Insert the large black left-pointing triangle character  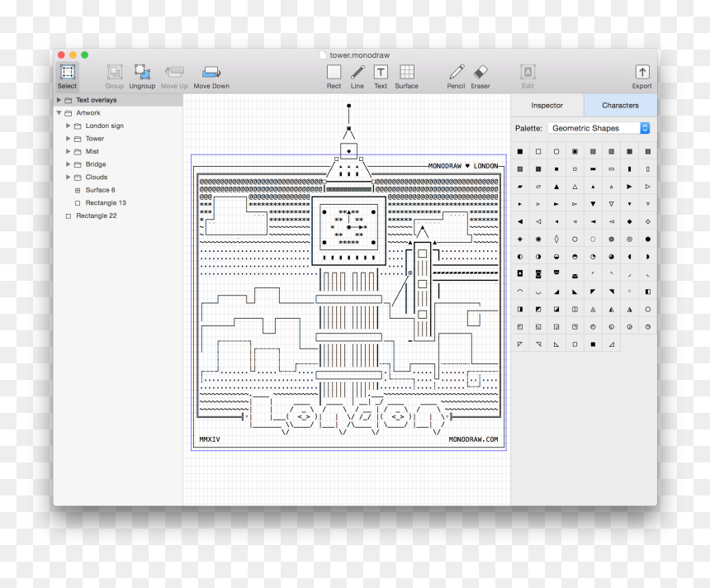click(x=520, y=221)
